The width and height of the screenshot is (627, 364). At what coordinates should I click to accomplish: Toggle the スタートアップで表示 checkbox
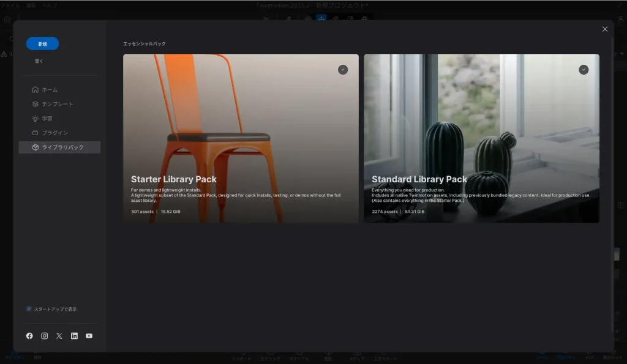coord(29,309)
